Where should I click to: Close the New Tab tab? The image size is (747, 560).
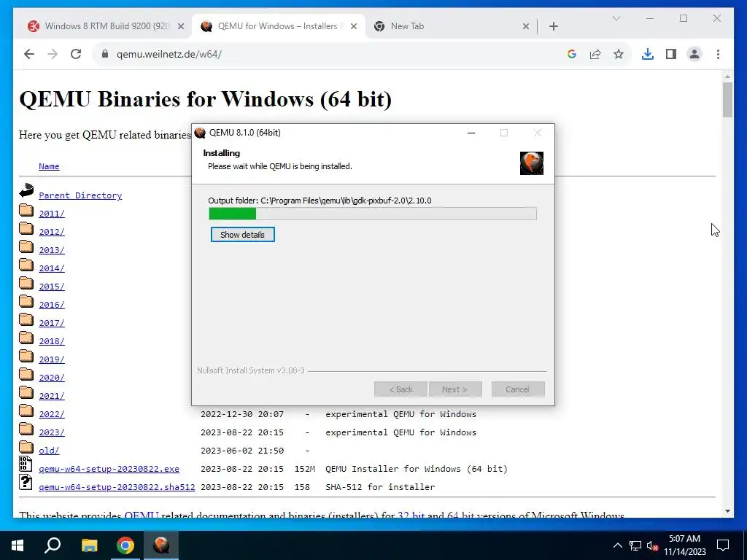[x=526, y=27]
